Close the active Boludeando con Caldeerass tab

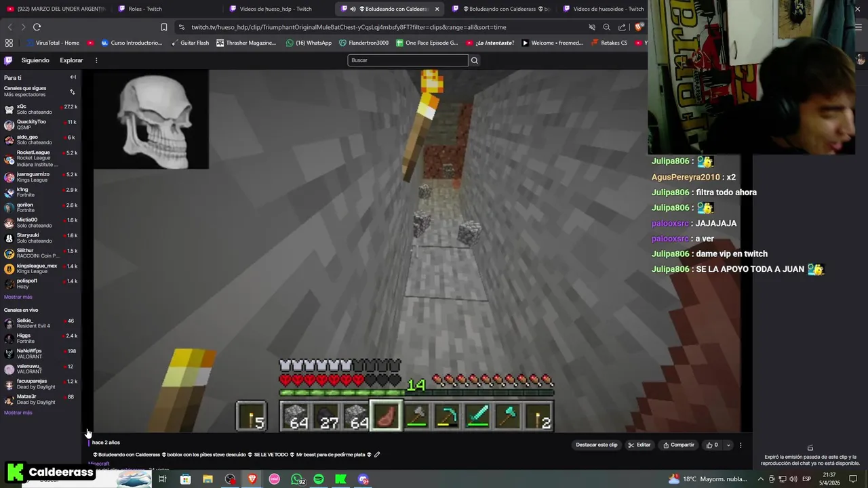coord(437,9)
